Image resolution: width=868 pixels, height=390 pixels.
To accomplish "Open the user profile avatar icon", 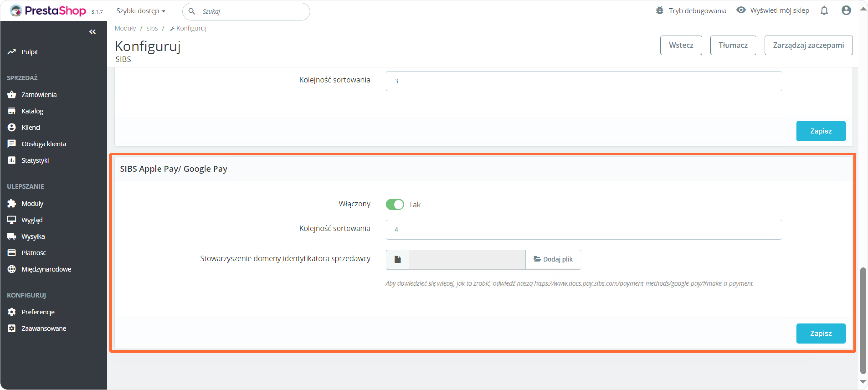I will (x=846, y=11).
